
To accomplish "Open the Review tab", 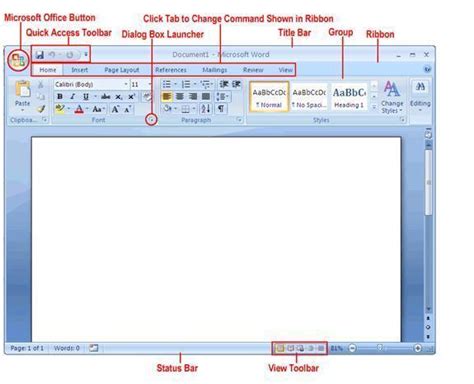I will coord(253,70).
